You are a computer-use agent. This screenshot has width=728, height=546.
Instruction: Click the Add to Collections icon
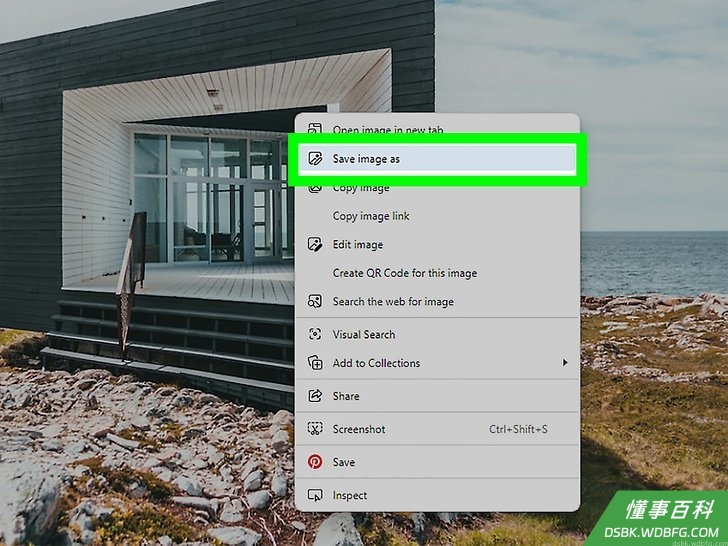(x=315, y=363)
